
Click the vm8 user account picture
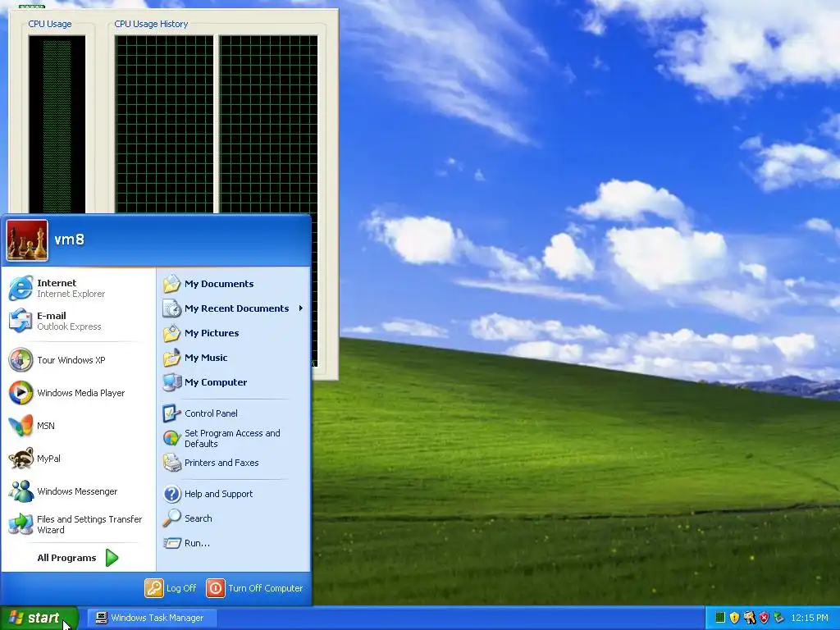27,240
